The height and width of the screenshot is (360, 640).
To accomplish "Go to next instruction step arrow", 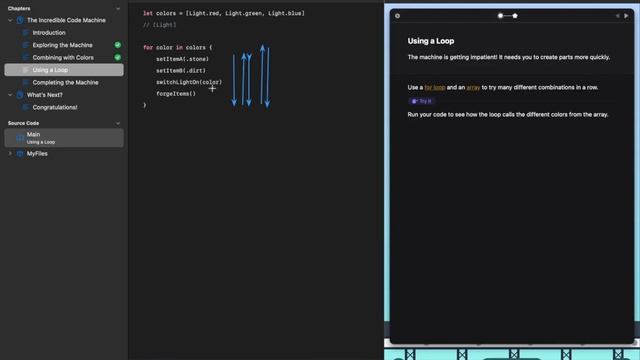I will (x=626, y=16).
